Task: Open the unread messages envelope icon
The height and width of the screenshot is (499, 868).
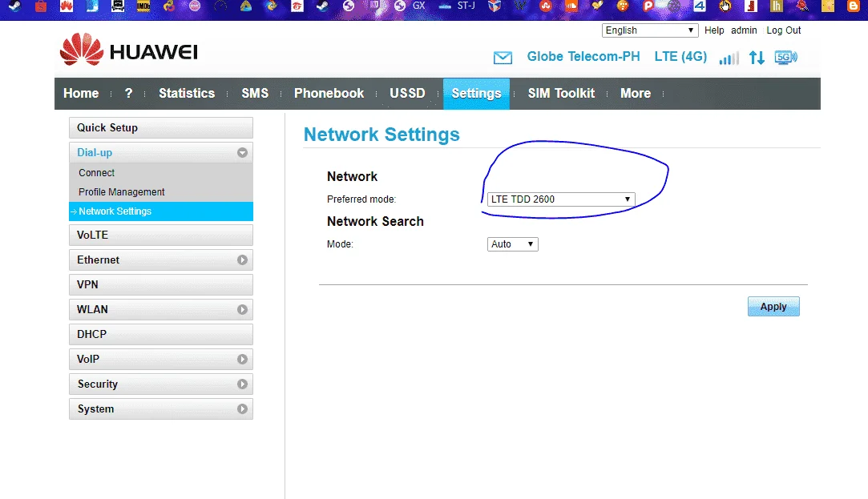Action: 503,58
